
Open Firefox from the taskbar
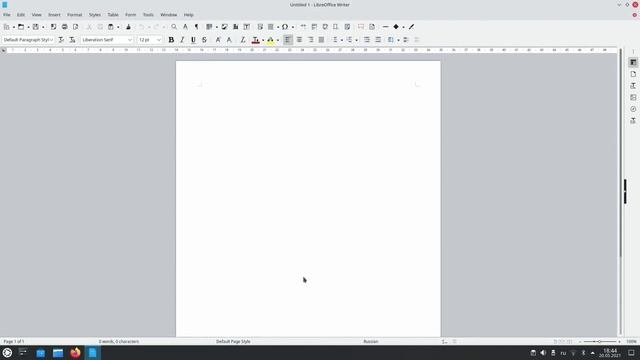(75, 353)
